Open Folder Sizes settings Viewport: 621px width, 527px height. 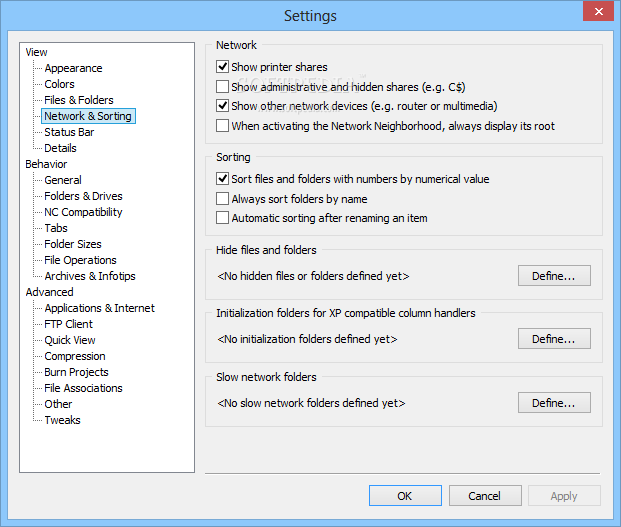(x=73, y=244)
